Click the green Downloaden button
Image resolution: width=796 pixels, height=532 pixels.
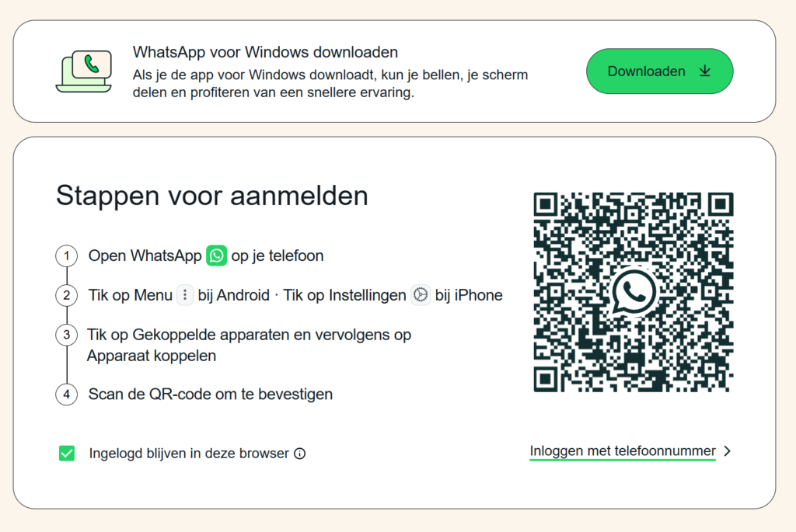pyautogui.click(x=659, y=71)
